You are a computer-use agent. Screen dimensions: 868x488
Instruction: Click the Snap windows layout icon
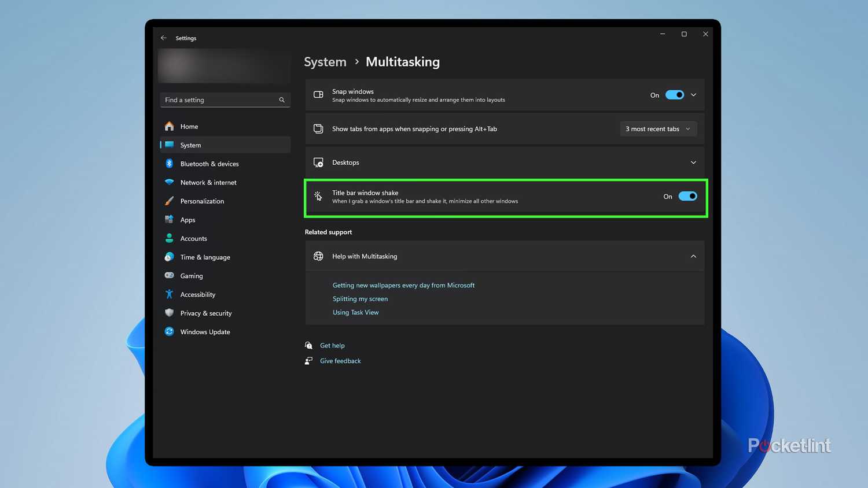click(318, 94)
